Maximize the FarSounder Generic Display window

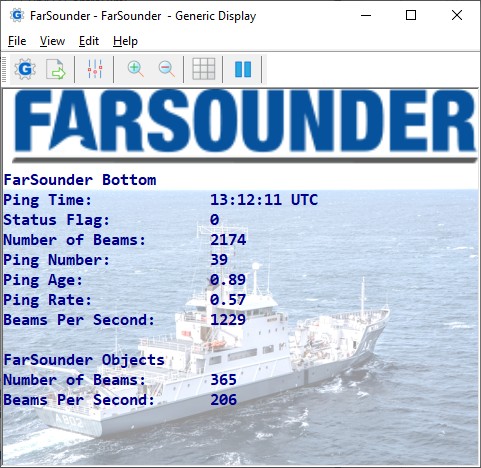411,15
